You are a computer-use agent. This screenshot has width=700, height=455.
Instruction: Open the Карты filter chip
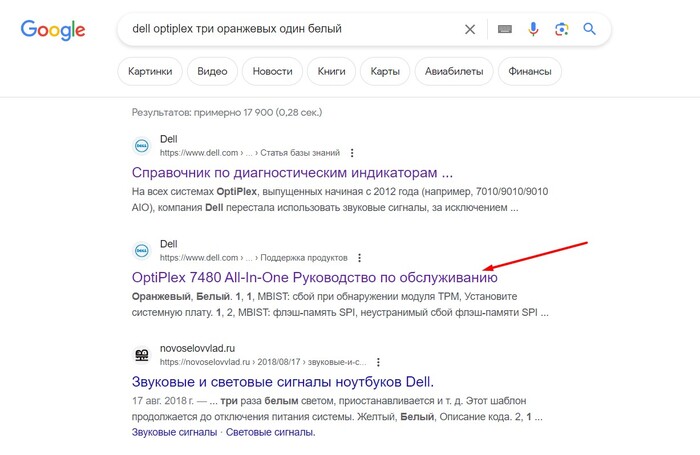point(385,72)
